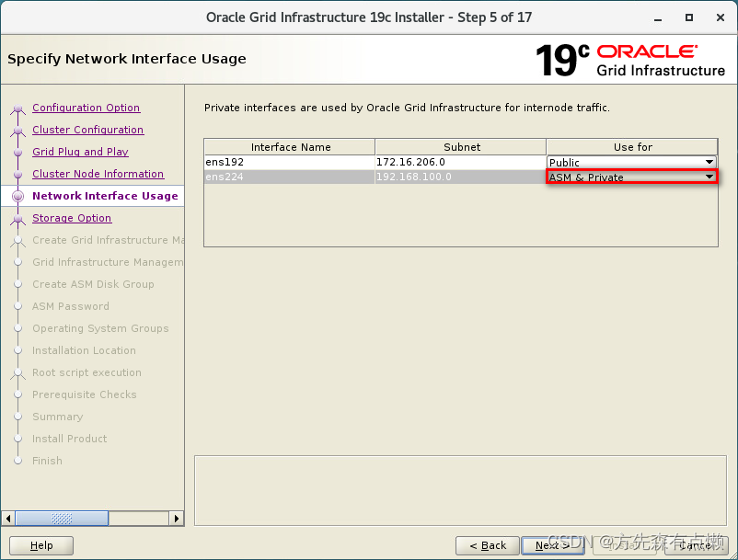The width and height of the screenshot is (738, 560).
Task: Maximize the installer window
Action: 689,17
